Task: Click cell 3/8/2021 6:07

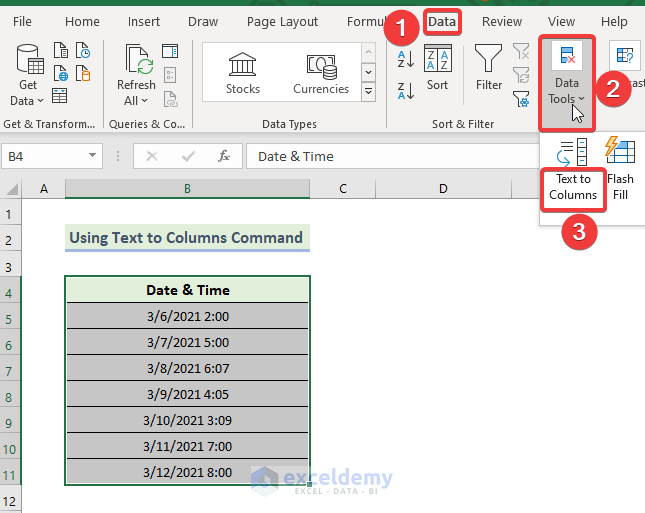Action: click(x=187, y=368)
